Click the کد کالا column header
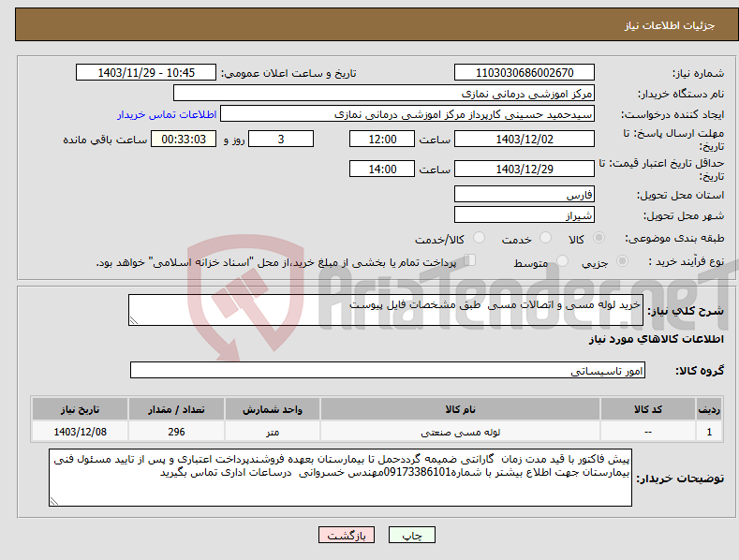 648,409
